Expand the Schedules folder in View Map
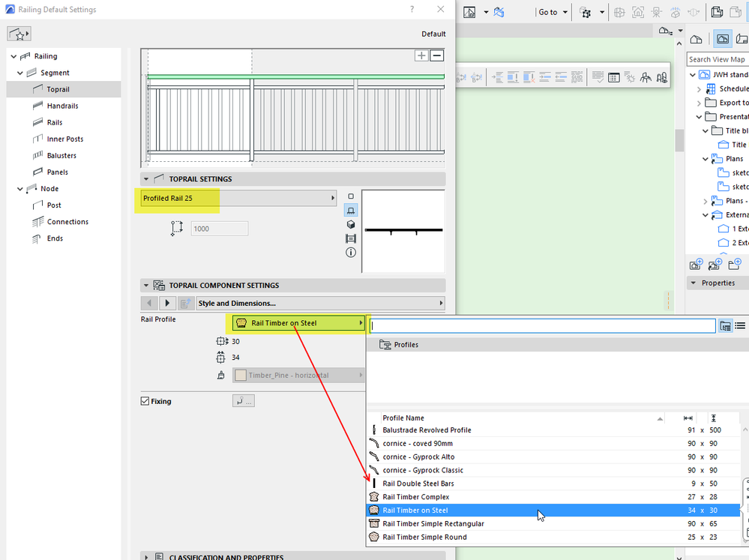Image resolution: width=749 pixels, height=560 pixels. click(699, 89)
